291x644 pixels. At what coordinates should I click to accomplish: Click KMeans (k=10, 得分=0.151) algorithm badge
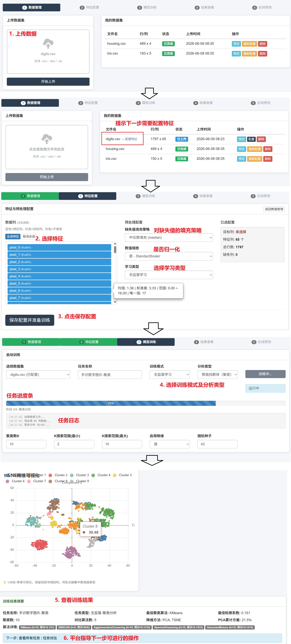pos(38,627)
